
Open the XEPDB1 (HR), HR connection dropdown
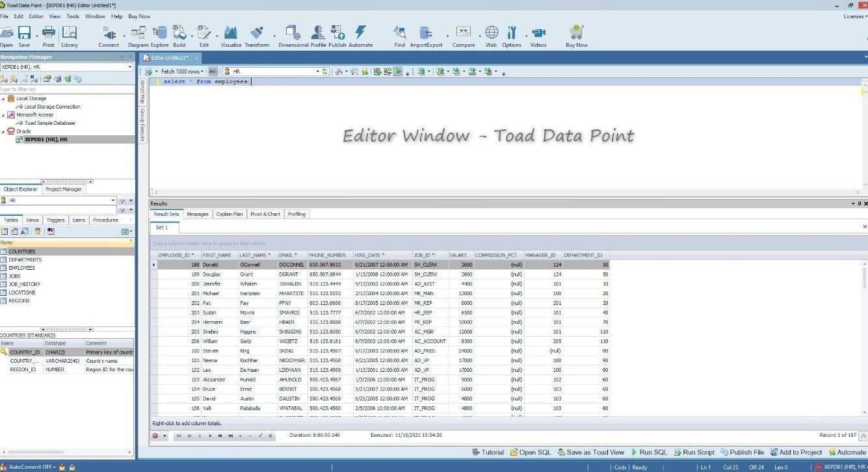pyautogui.click(x=130, y=67)
